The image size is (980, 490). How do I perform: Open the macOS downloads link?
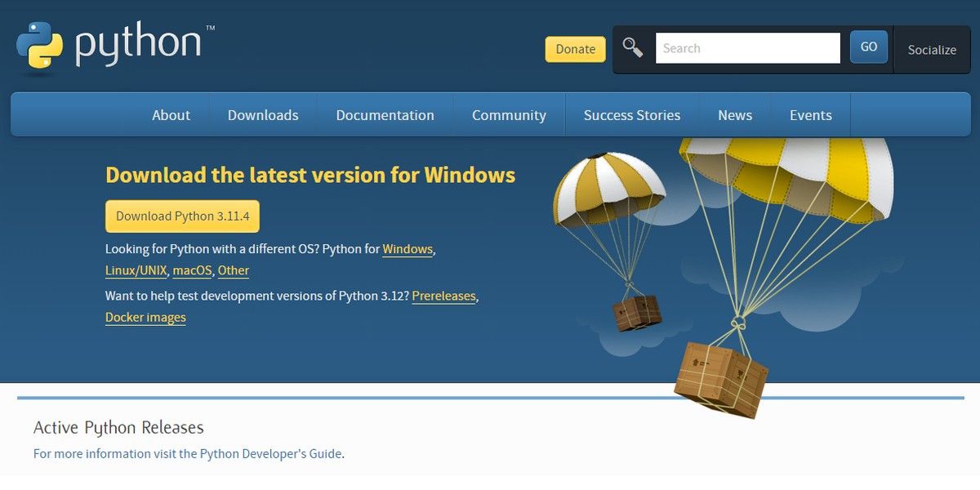pos(192,270)
